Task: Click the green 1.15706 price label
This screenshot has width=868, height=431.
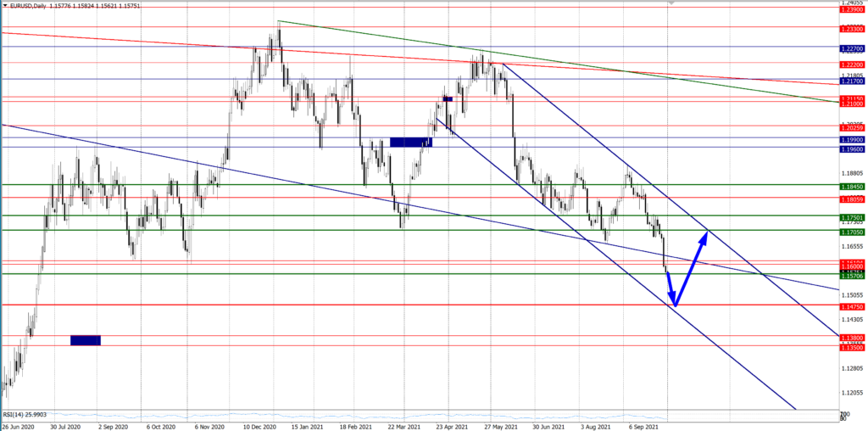Action: (x=852, y=275)
